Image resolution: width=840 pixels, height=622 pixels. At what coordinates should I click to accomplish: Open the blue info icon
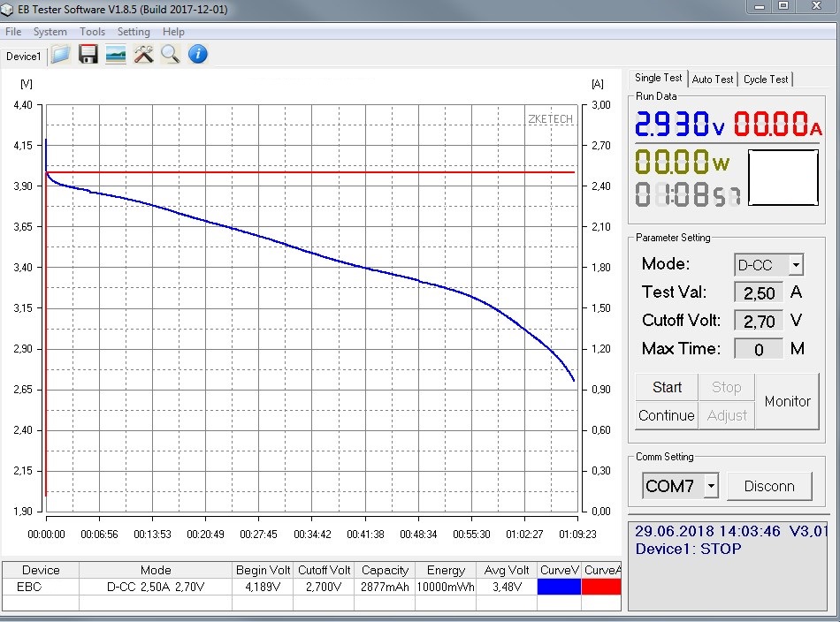(198, 55)
